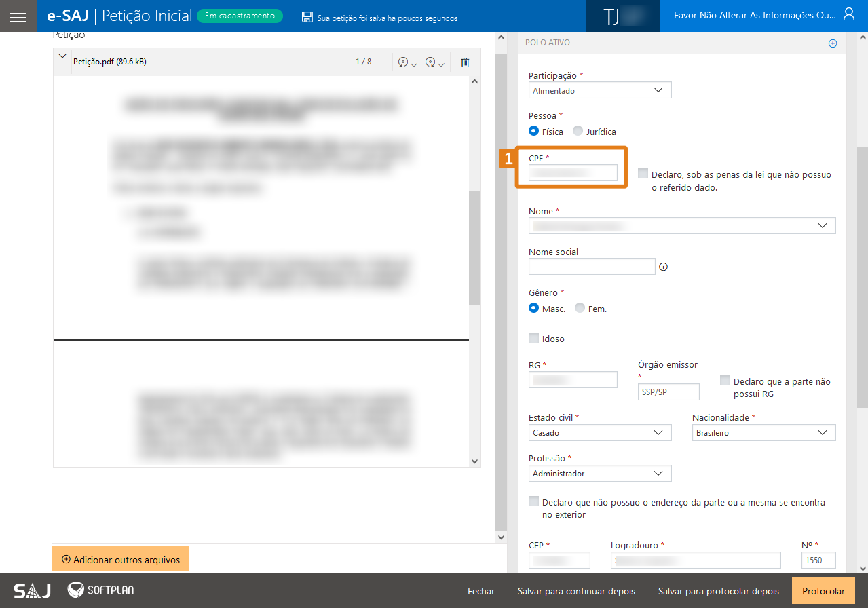Open the hamburger menu
Image resolution: width=868 pixels, height=608 pixels.
tap(18, 16)
